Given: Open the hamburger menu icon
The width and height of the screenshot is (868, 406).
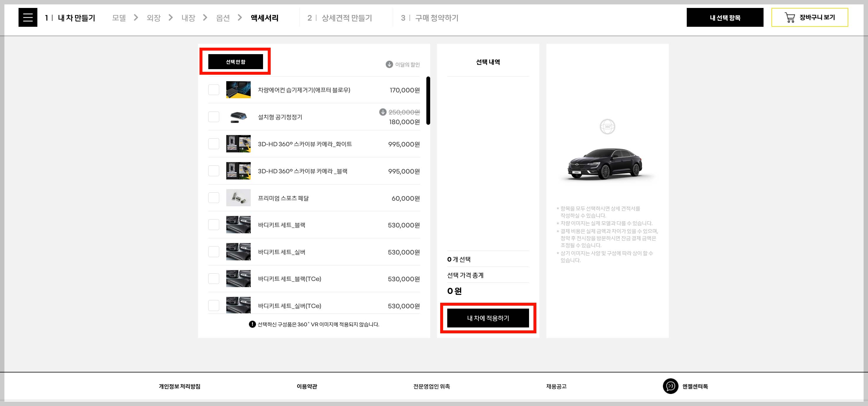Looking at the screenshot, I should 28,18.
